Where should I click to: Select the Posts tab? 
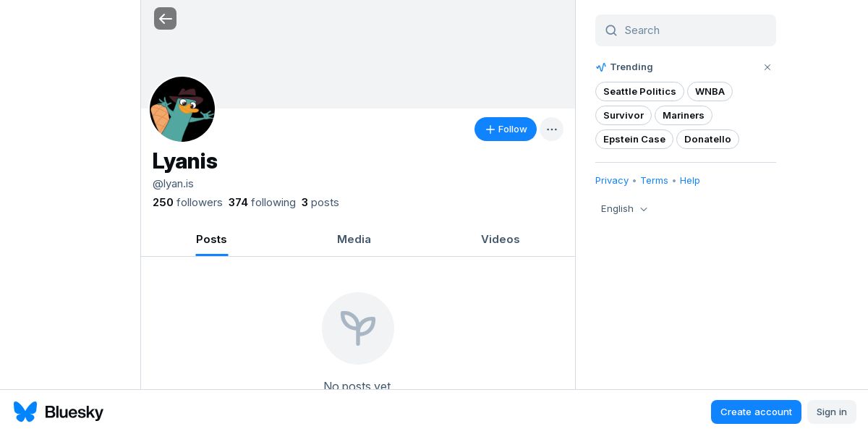(x=211, y=239)
